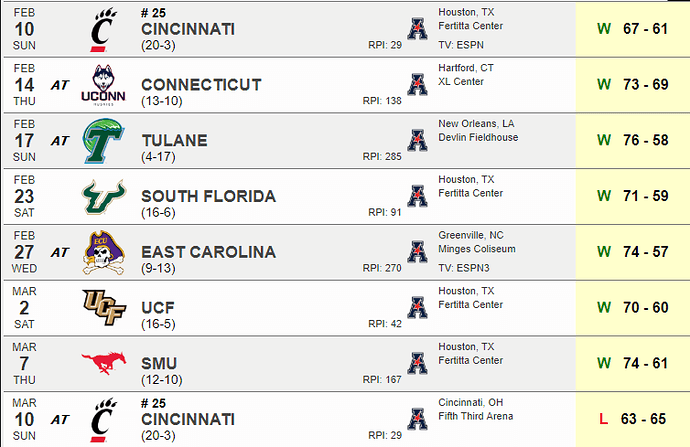Open the Tulane green wave logo
This screenshot has width=690, height=447.
point(103,141)
